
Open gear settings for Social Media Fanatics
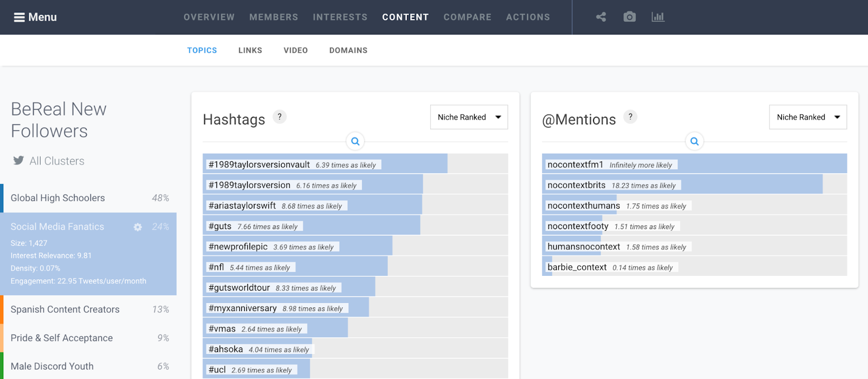pos(138,227)
